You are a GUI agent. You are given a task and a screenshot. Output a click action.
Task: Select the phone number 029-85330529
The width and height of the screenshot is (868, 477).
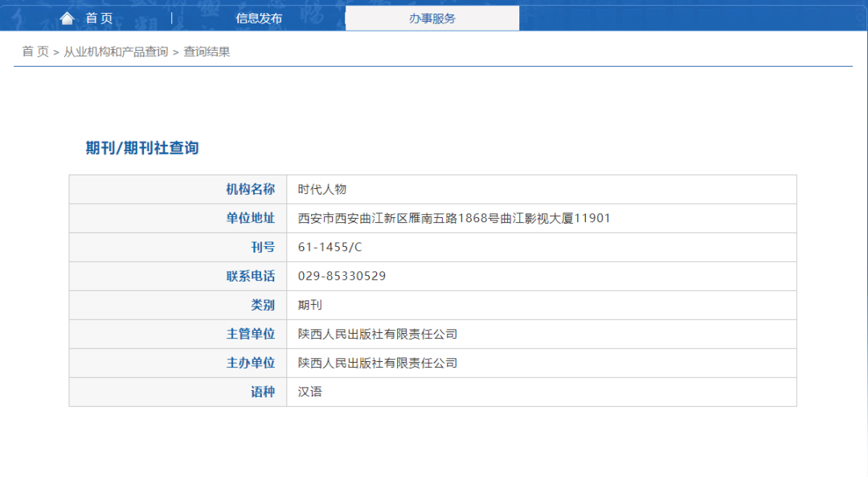(342, 276)
